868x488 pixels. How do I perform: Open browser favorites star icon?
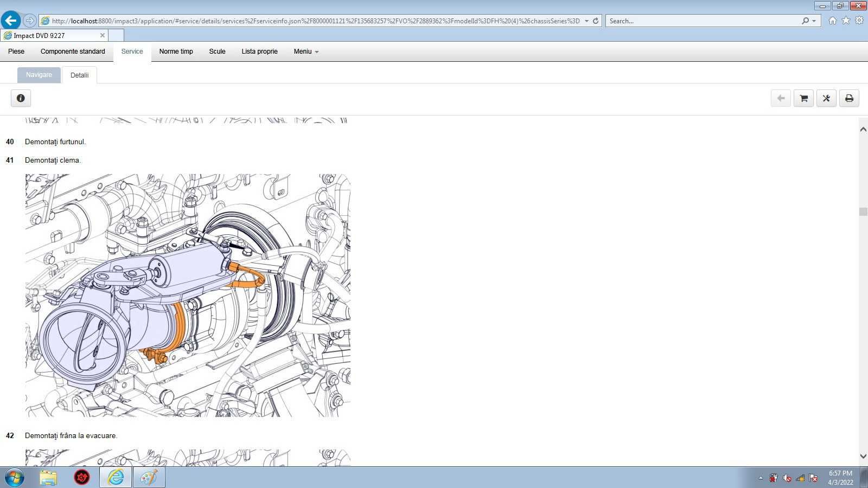tap(846, 21)
